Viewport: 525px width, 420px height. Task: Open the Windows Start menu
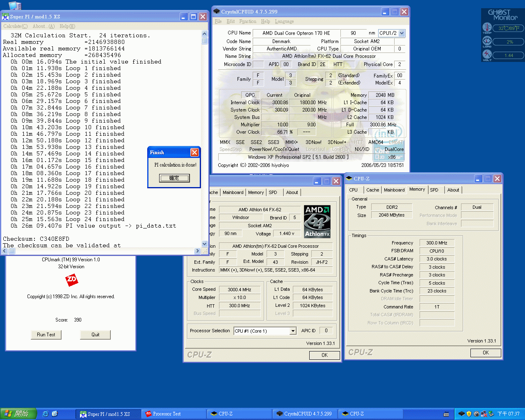coord(18,414)
